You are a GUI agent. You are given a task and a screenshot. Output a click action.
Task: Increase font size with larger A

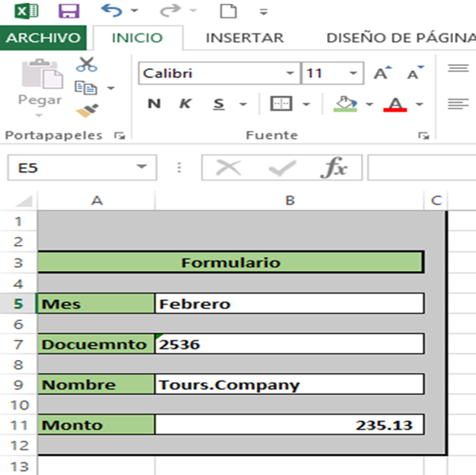click(x=383, y=74)
